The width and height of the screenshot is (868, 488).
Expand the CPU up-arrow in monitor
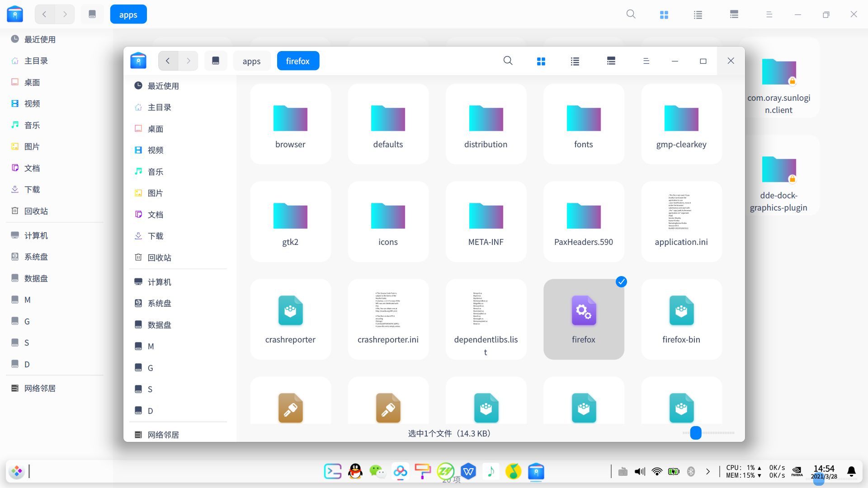[x=759, y=468]
